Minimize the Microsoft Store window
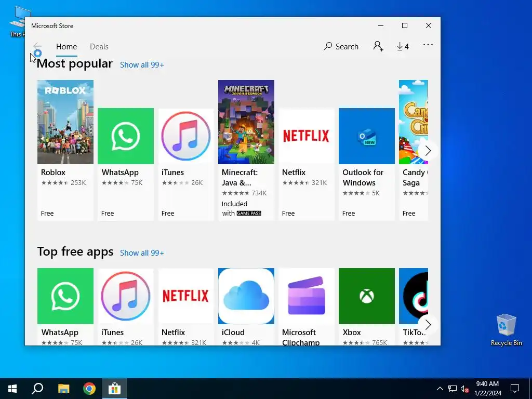The image size is (532, 399). (x=381, y=26)
